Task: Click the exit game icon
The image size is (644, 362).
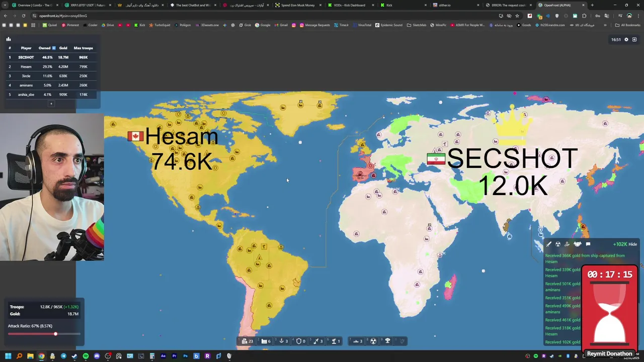Action: click(x=634, y=39)
